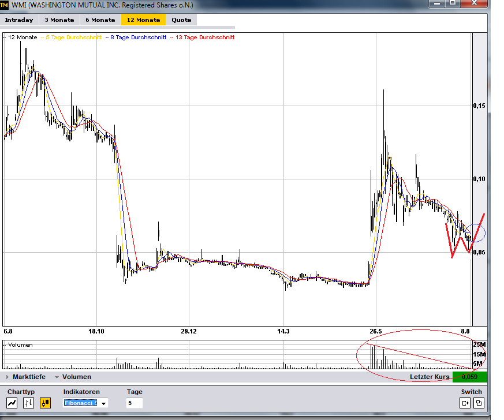This screenshot has height=420, width=504.
Task: Open the Quote tab
Action: point(181,20)
